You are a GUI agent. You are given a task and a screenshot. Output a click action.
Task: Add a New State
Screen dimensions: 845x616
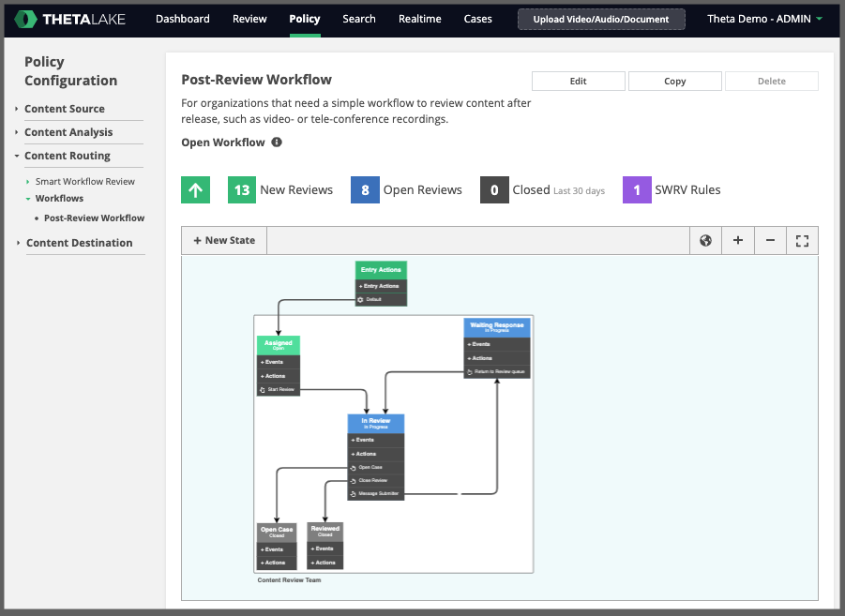224,240
